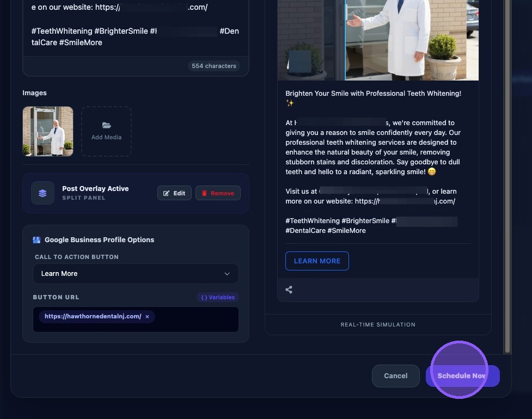Click the Real-Time Simulation label
Viewport: 532px width, 419px height.
(378, 324)
